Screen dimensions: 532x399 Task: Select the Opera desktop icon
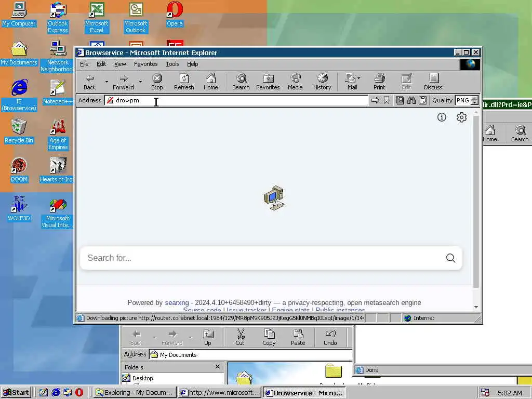(x=175, y=14)
